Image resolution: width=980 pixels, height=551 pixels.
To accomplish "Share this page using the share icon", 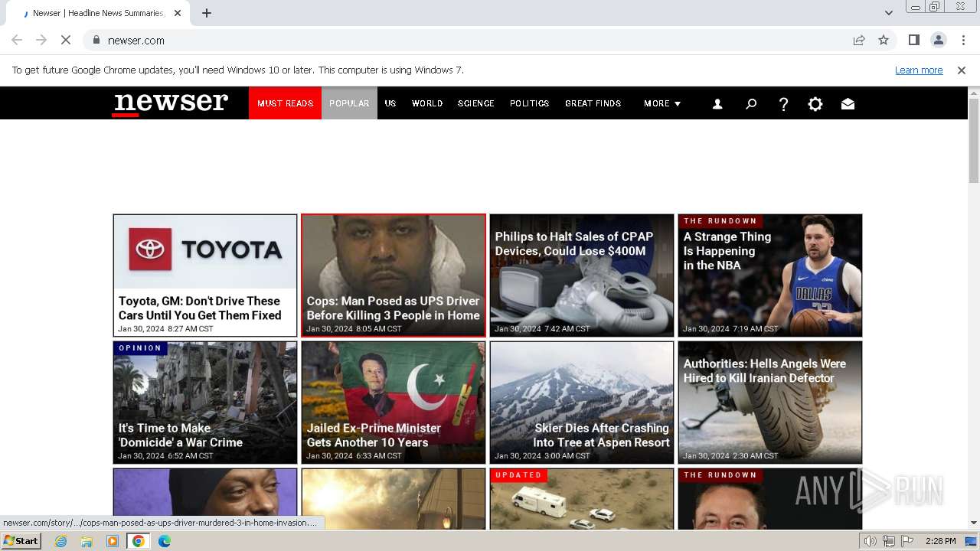I will pos(859,40).
